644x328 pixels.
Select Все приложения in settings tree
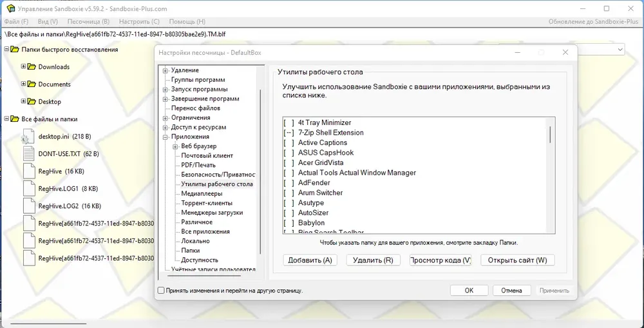pos(205,231)
